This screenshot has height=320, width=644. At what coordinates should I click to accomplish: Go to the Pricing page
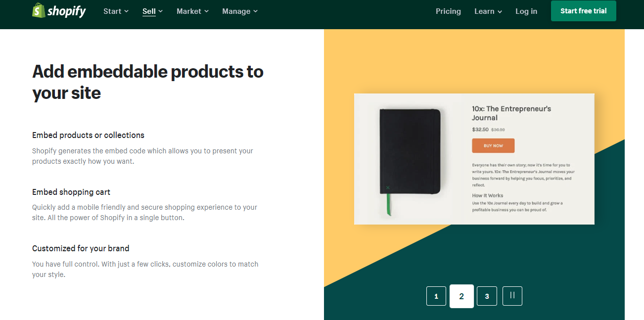pyautogui.click(x=448, y=11)
